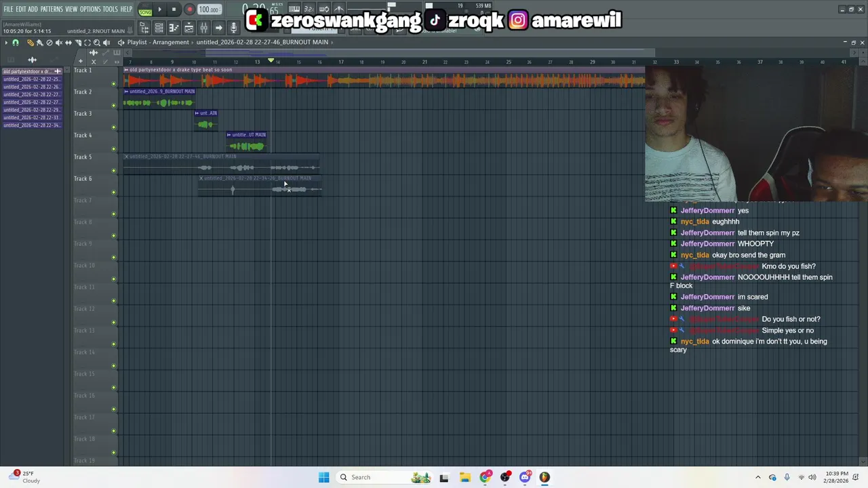Select picker item 'untitled_2026-02-28 22-25..'
The height and width of the screenshot is (488, 868).
tap(31, 79)
